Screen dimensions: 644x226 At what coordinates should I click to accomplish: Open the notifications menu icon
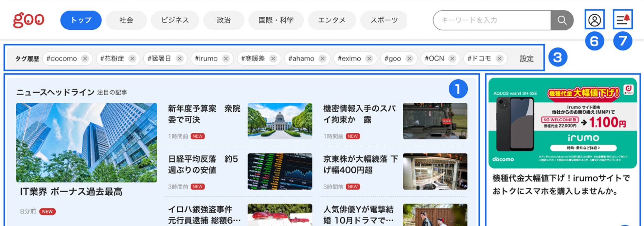pos(623,20)
